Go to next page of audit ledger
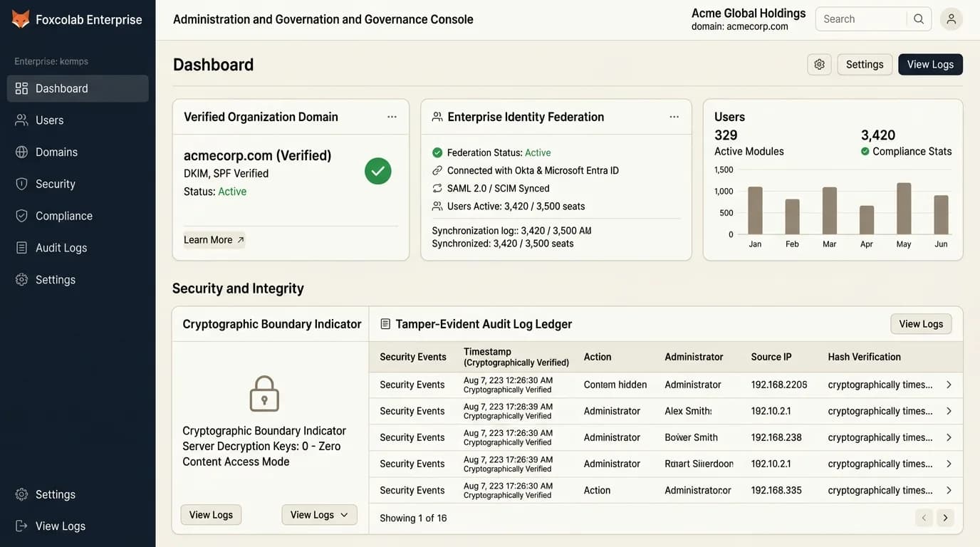Image resolution: width=980 pixels, height=547 pixels. (x=945, y=518)
